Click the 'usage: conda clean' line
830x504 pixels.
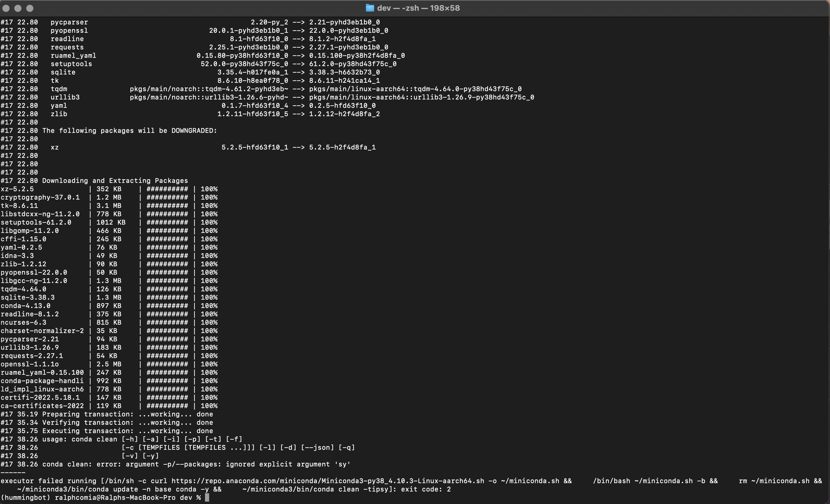tap(142, 439)
